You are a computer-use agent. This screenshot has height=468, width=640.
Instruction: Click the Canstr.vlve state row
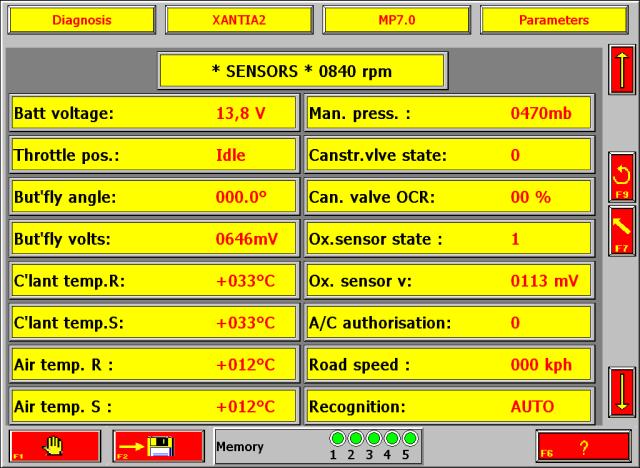[449, 155]
